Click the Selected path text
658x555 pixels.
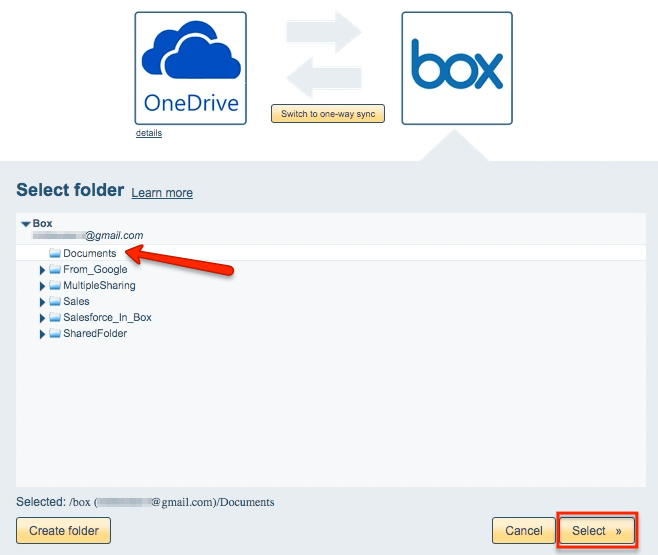point(145,502)
